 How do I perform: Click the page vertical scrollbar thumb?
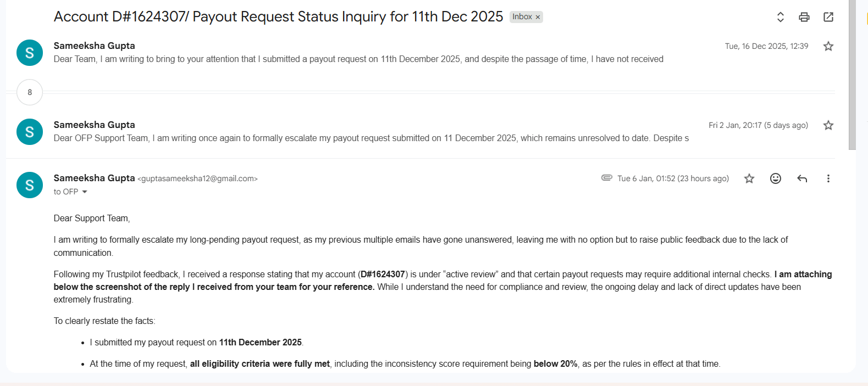tap(852, 75)
